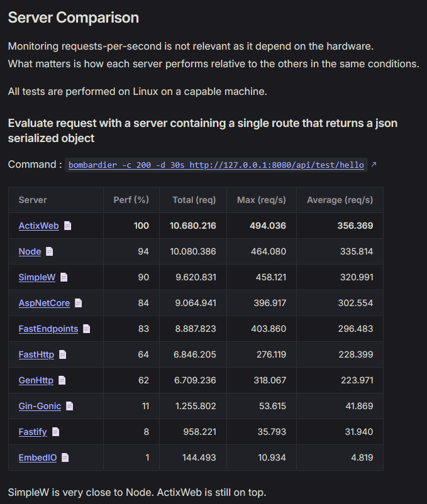Click the FastHttp total value 6.846.205
The width and height of the screenshot is (427, 504).
[x=195, y=354]
